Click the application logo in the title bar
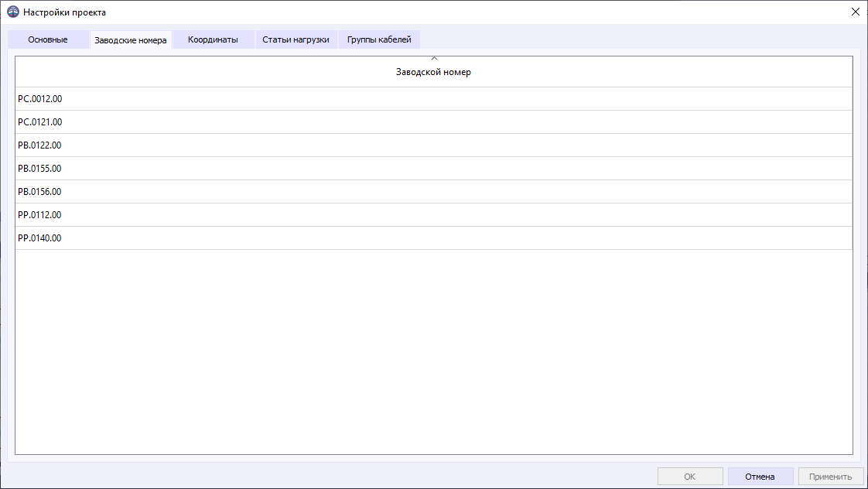The height and width of the screenshot is (489, 868). (13, 12)
